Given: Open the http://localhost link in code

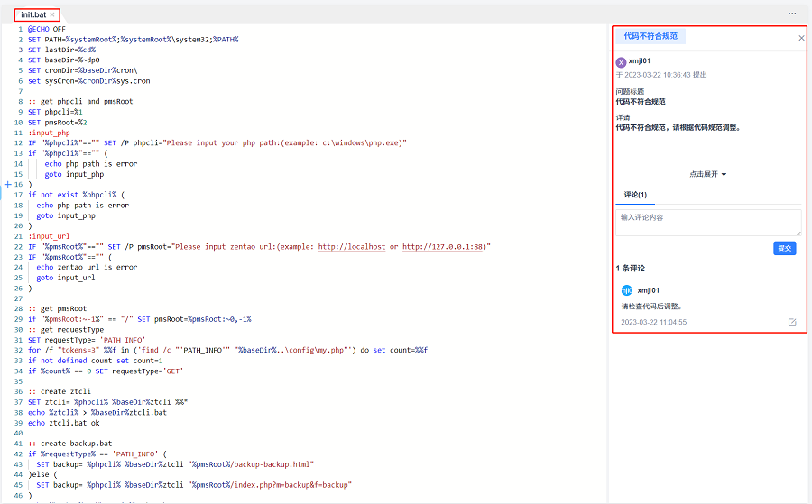Looking at the screenshot, I should [x=352, y=246].
